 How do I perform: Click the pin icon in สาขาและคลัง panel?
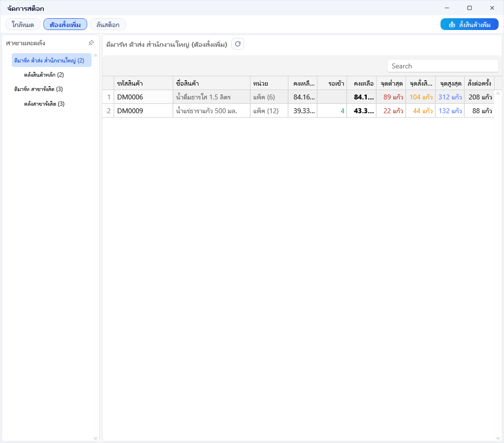tap(91, 43)
